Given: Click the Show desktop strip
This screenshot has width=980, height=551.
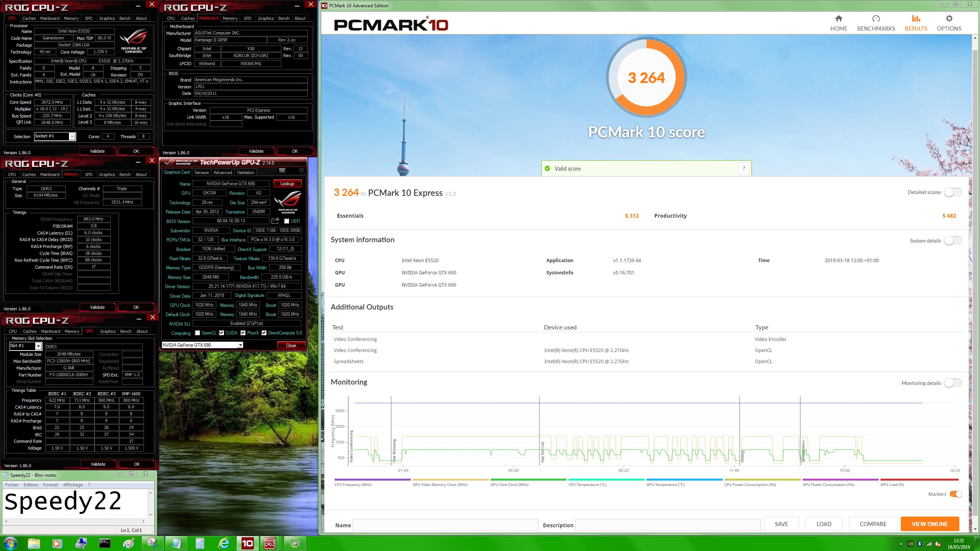Looking at the screenshot, I should (x=977, y=544).
